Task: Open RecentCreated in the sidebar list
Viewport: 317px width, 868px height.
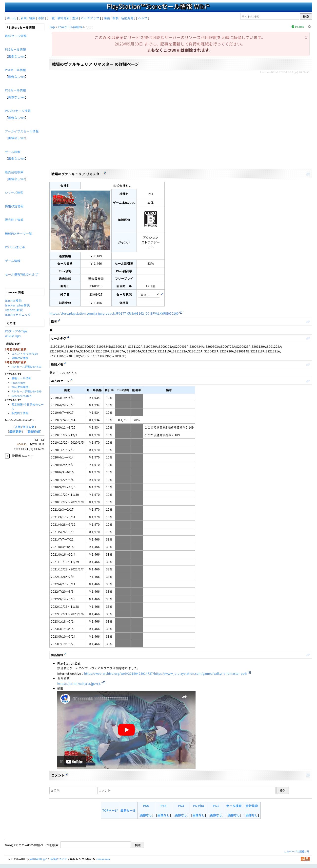Action: click(21, 396)
